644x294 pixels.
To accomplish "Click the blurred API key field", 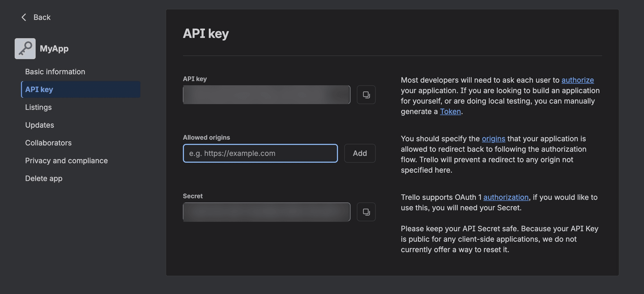I will [266, 95].
